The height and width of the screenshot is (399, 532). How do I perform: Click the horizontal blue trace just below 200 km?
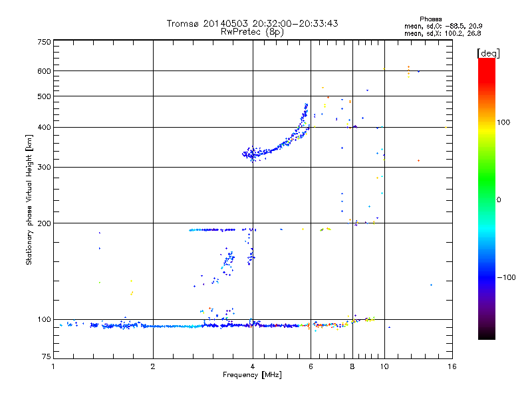coord(212,229)
